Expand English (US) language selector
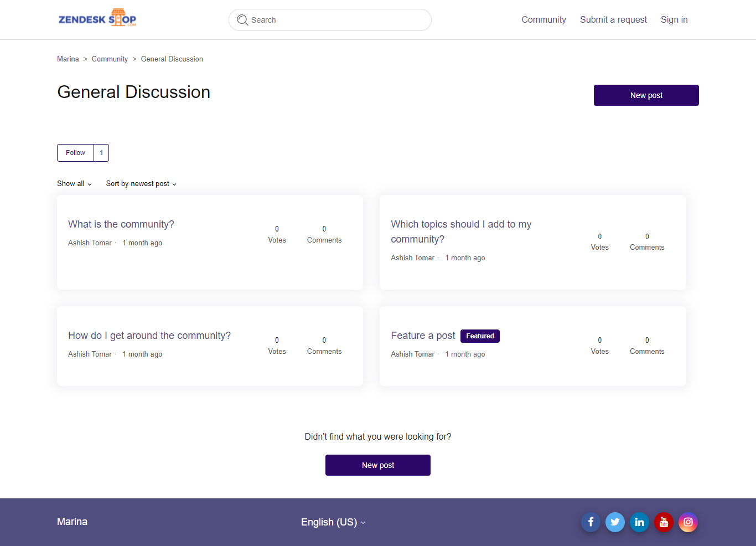Screen dimensions: 756x546 [x=333, y=522]
